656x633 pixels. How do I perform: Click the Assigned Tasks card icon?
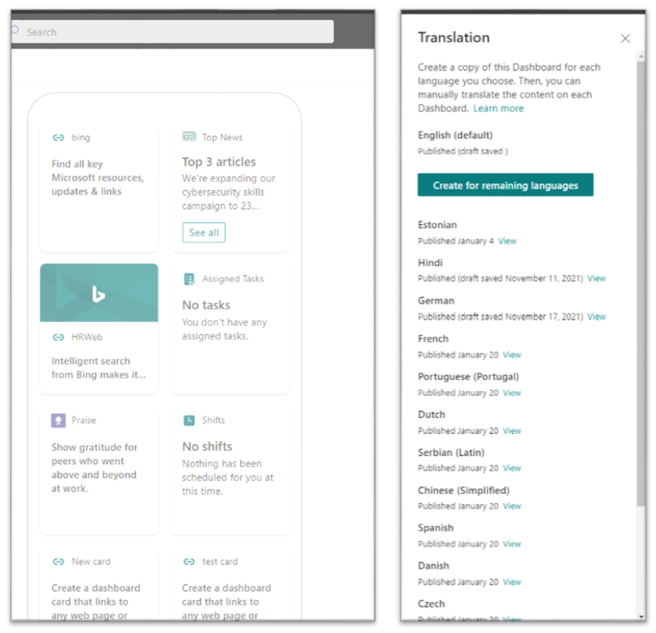click(x=189, y=279)
